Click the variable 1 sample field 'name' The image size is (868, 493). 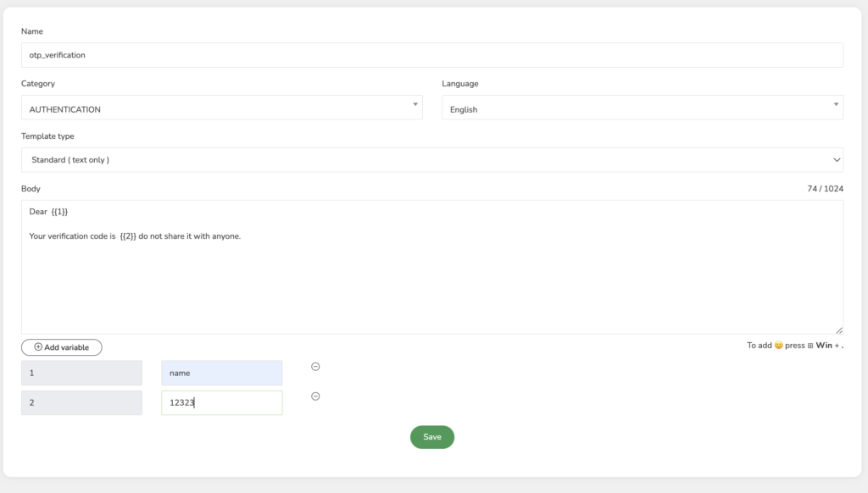(x=222, y=373)
